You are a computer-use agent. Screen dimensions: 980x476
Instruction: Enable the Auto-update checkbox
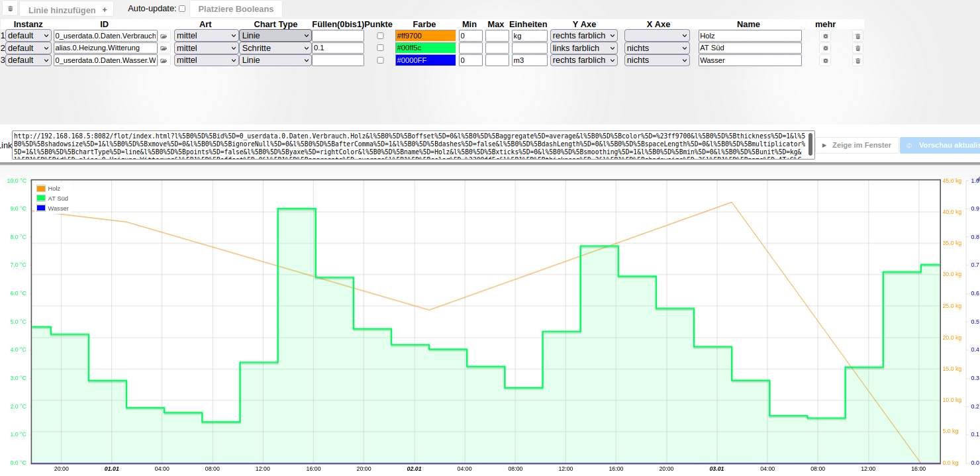(182, 9)
